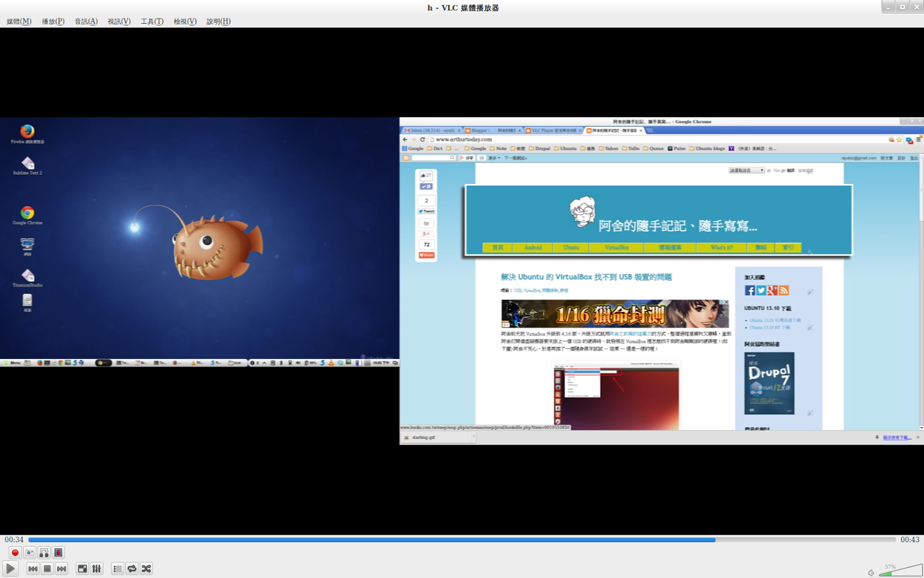Switch the video to fullscreen mode
This screenshot has width=924, height=578.
tap(81, 568)
